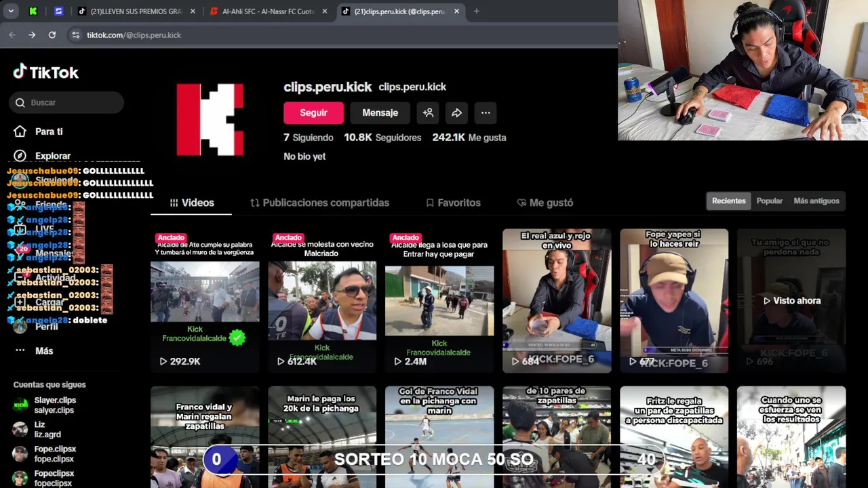868x488 pixels.
Task: Click Liz account avatar
Action: pyautogui.click(x=20, y=430)
